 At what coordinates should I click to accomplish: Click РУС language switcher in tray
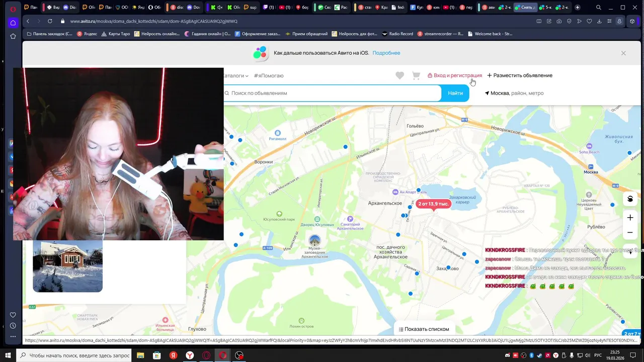(x=598, y=355)
